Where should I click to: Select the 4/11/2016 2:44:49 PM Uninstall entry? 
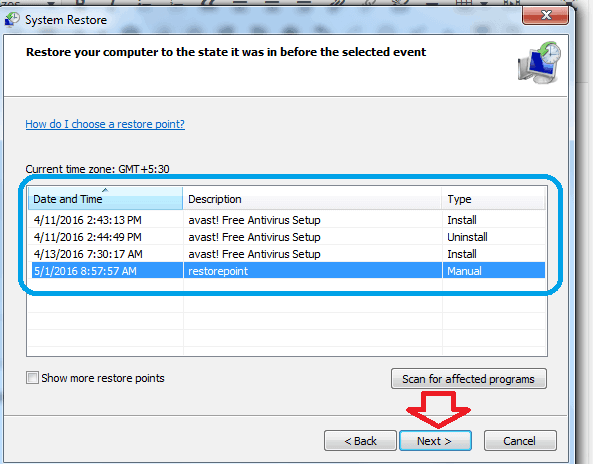click(x=288, y=237)
